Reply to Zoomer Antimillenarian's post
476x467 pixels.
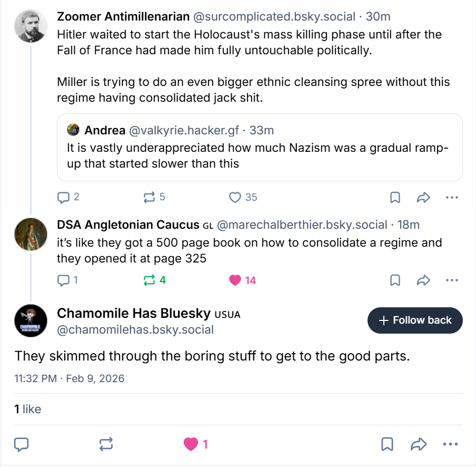point(64,197)
